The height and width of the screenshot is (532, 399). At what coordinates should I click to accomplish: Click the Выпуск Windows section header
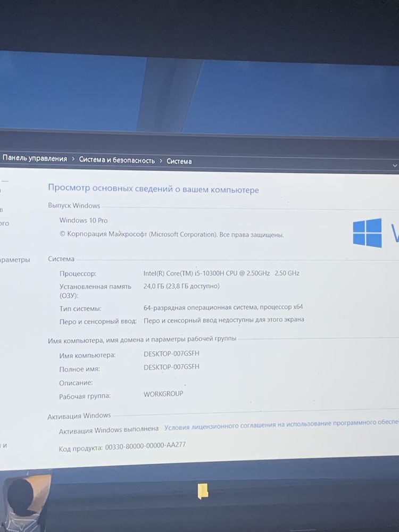74,205
